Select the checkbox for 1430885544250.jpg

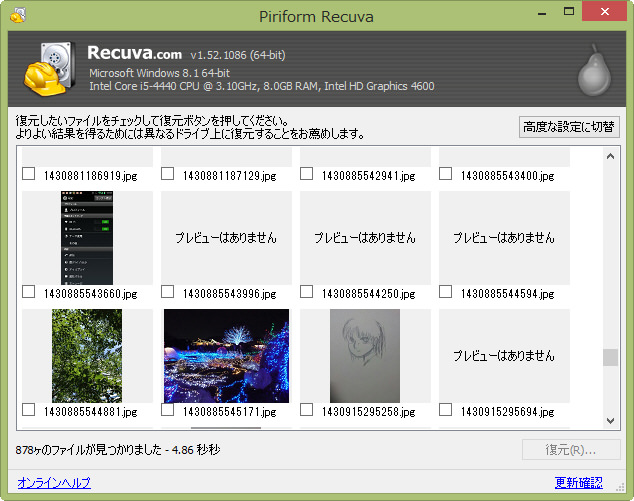point(306,292)
